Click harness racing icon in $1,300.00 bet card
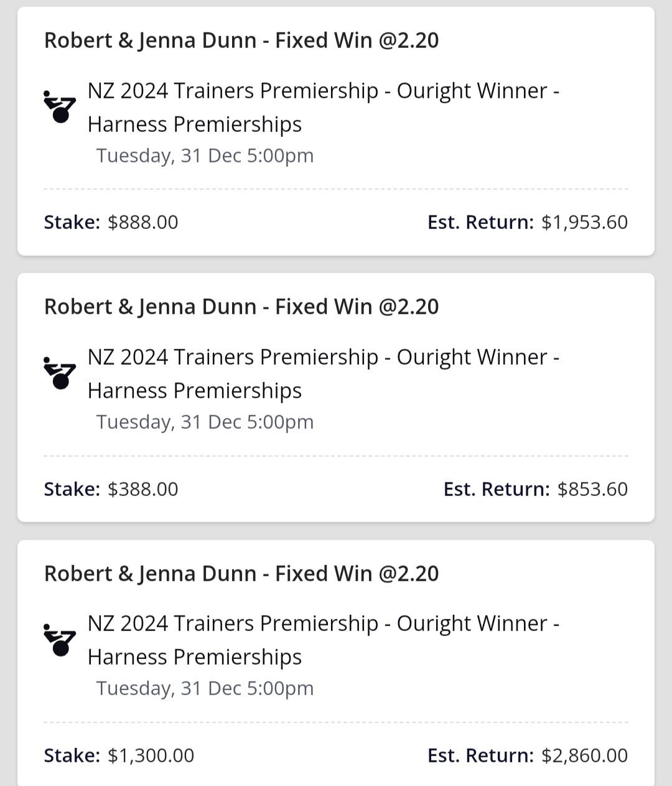The height and width of the screenshot is (786, 672). click(x=60, y=639)
